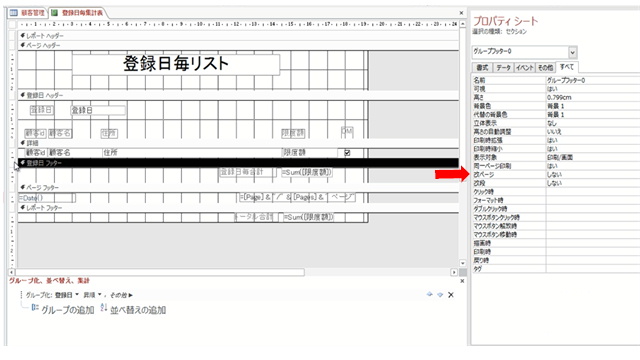Close the グループ化、並べ替え、集計 pane
This screenshot has height=360, width=640.
(x=462, y=281)
